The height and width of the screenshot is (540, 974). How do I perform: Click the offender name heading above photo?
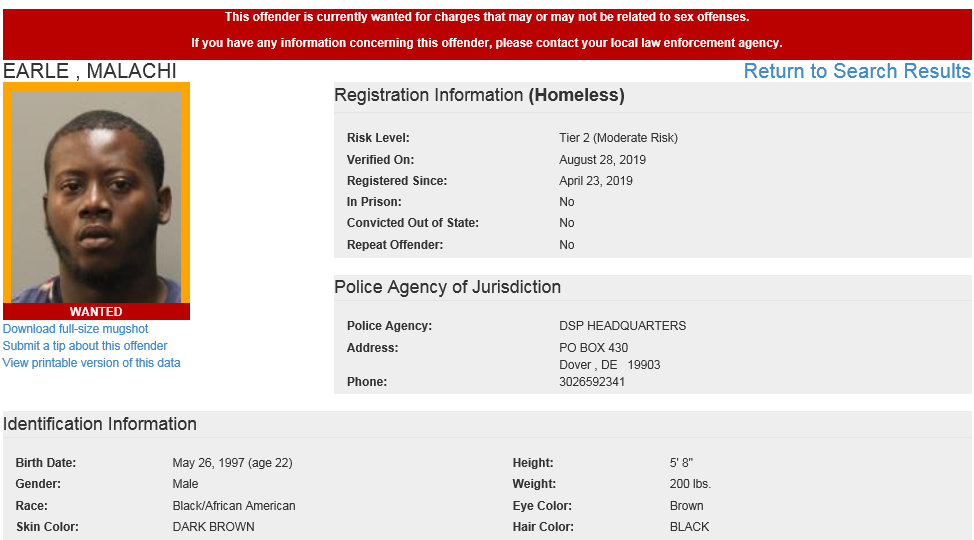tap(90, 71)
